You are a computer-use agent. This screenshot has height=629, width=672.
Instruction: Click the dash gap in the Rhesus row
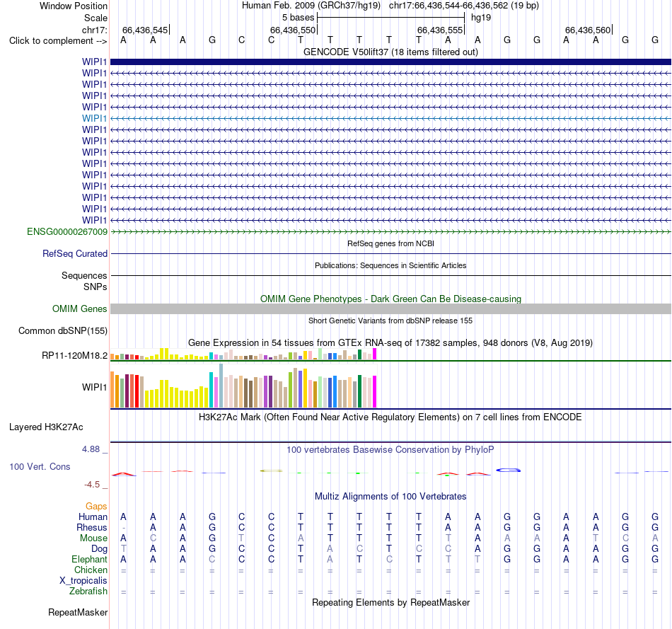coord(123,528)
